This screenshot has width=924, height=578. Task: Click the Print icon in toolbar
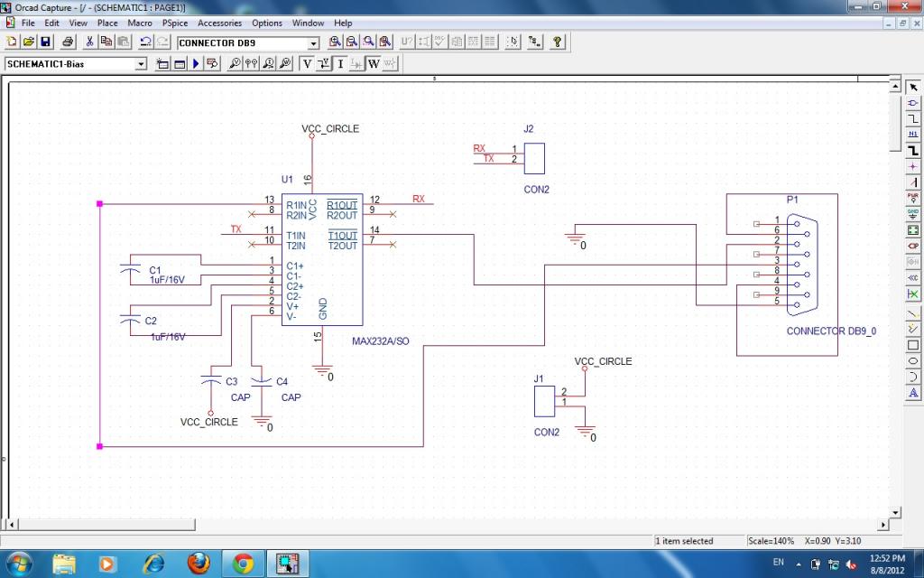point(68,42)
